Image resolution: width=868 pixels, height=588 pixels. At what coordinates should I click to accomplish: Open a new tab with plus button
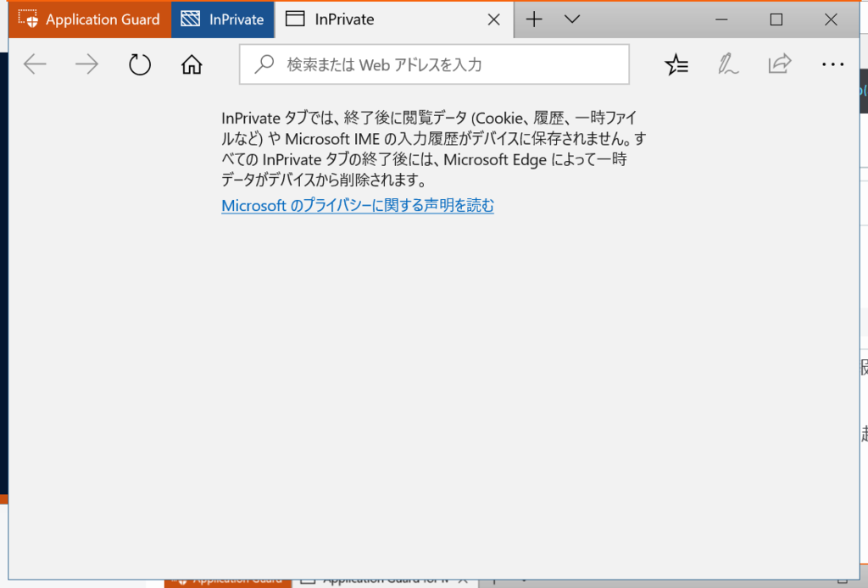(534, 19)
